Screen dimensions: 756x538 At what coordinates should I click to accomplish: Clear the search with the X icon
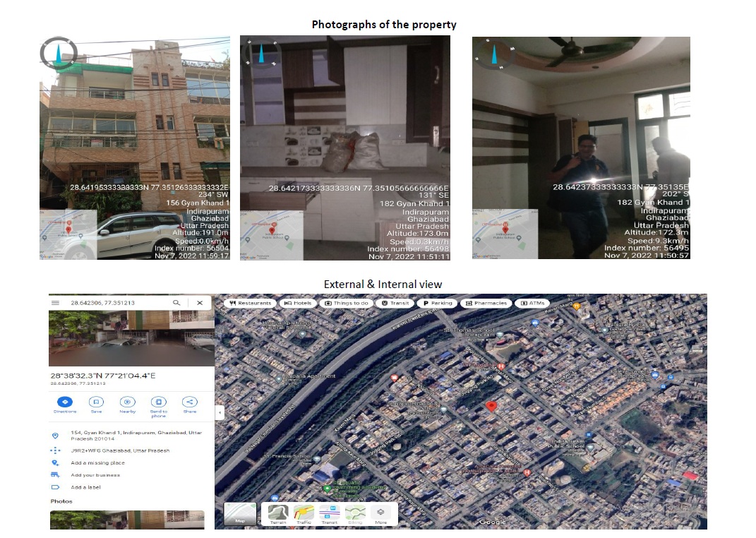point(200,302)
